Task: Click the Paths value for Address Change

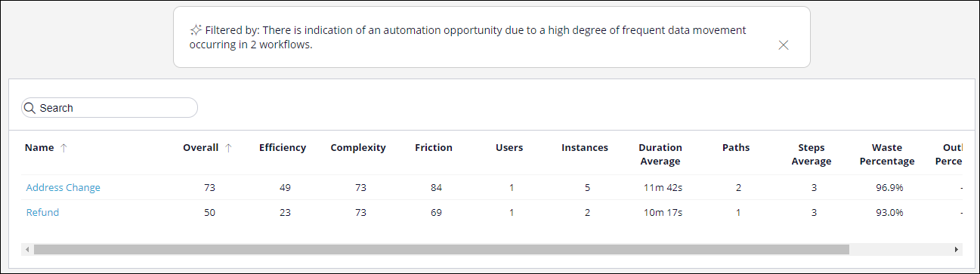Action: click(x=738, y=187)
